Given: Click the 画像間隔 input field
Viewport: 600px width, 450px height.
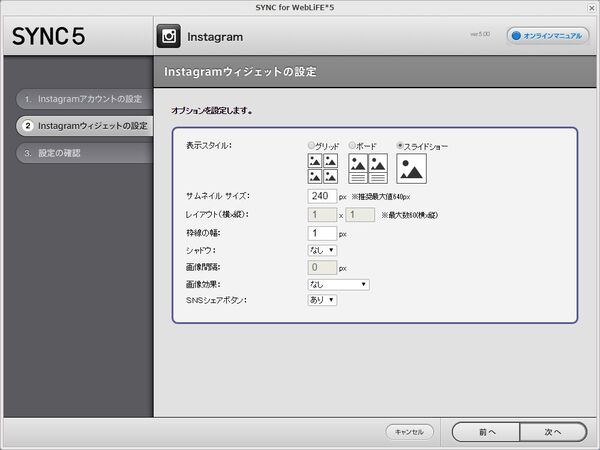Looking at the screenshot, I should [x=322, y=267].
